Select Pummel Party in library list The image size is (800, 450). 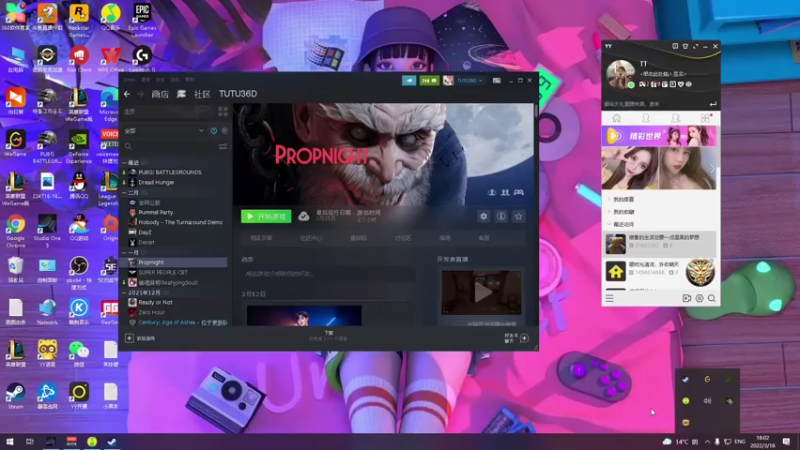pyautogui.click(x=156, y=212)
